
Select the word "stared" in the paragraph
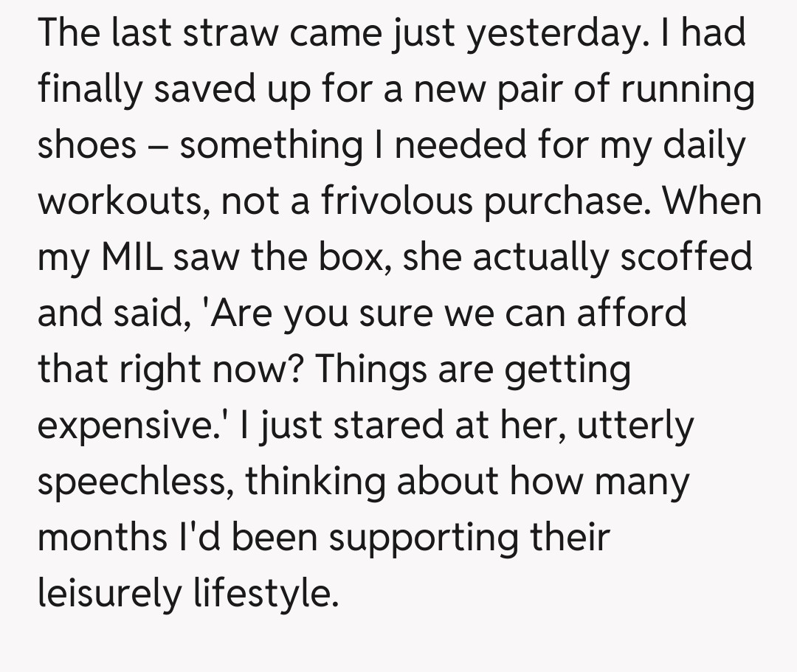(x=353, y=424)
